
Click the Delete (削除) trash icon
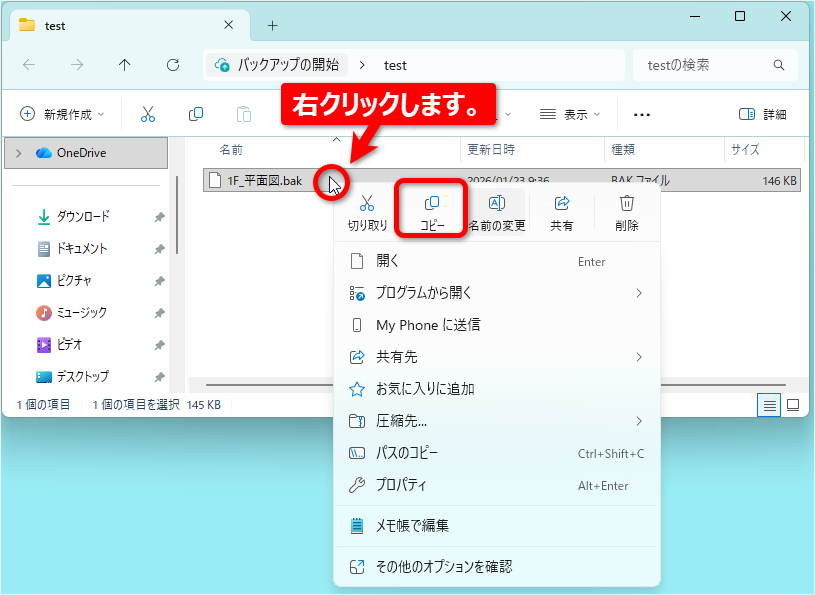pyautogui.click(x=627, y=203)
